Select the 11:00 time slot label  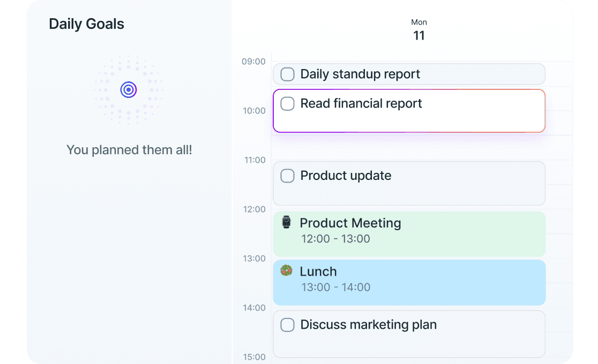253,160
